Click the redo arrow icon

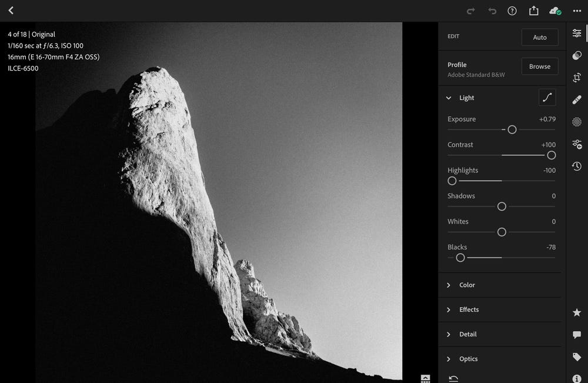470,11
